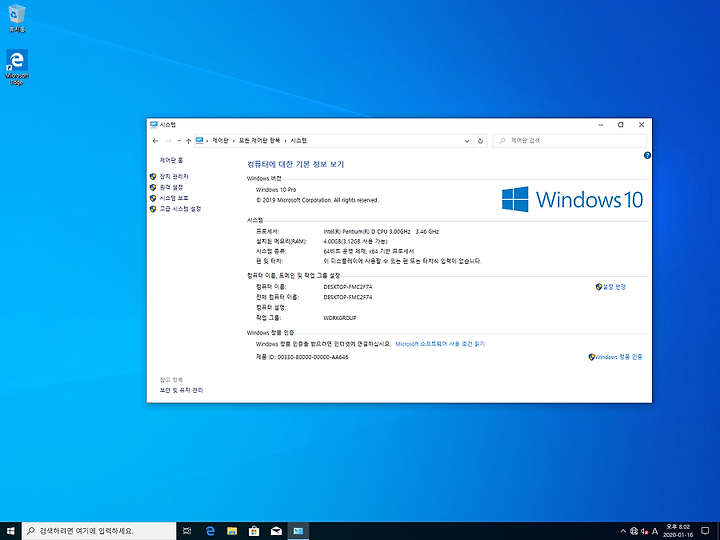Image resolution: width=720 pixels, height=540 pixels.
Task: Open 원격 설정 link
Action: pos(171,187)
